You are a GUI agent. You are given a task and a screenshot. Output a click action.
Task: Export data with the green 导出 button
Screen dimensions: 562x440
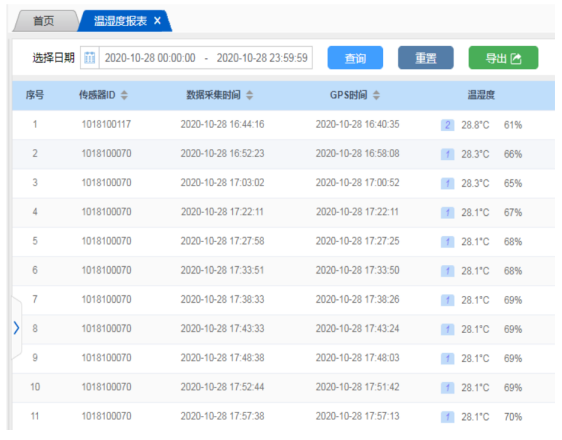click(503, 57)
